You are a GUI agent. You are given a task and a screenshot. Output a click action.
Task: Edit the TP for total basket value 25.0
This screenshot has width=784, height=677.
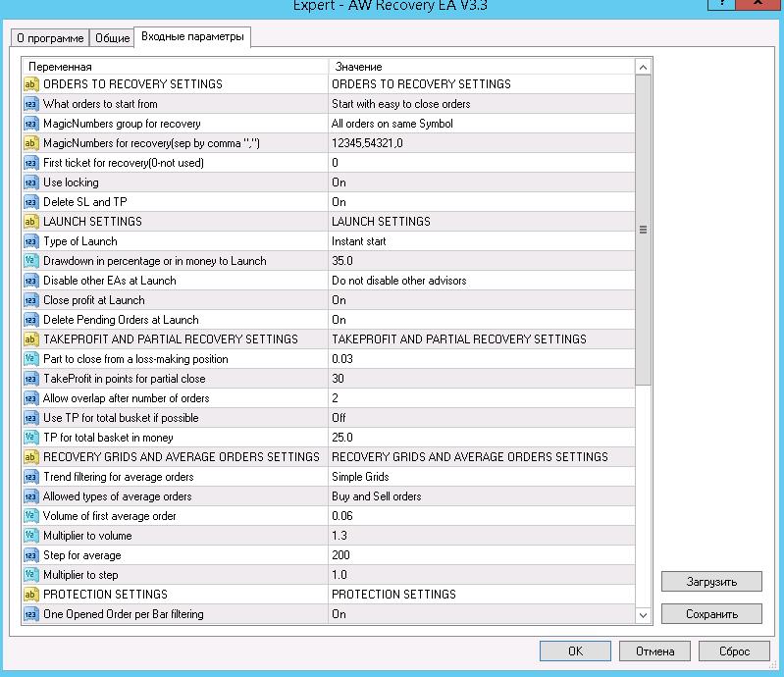click(x=482, y=437)
